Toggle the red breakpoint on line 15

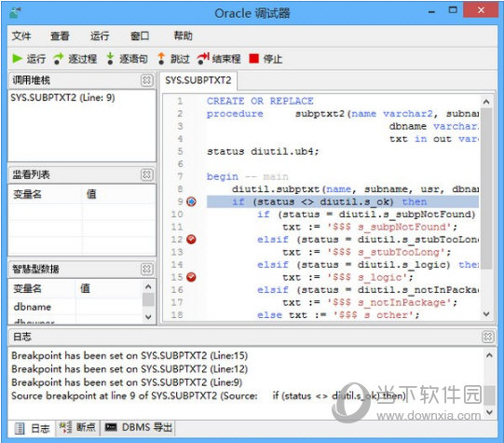pyautogui.click(x=191, y=277)
